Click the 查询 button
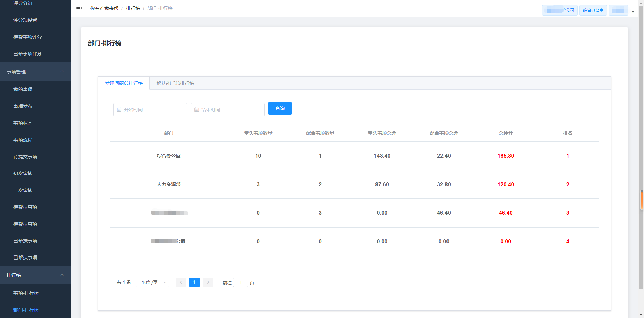The image size is (644, 318). 280,108
